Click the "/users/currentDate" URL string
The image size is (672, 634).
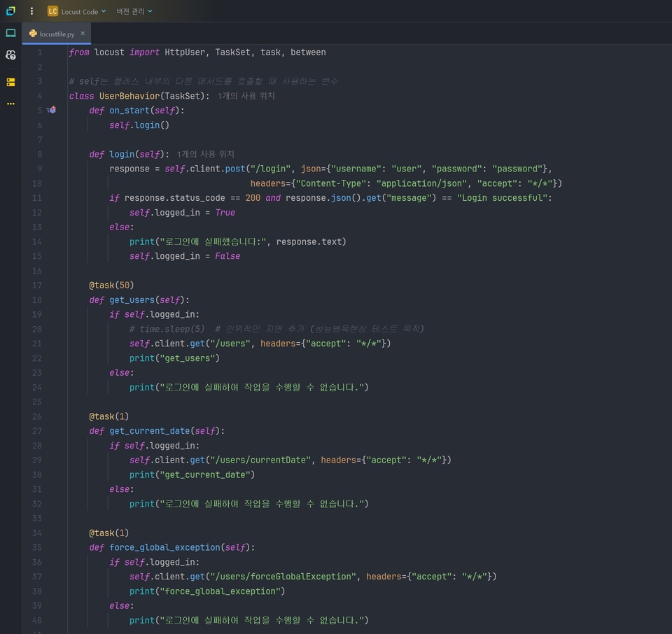coord(260,460)
